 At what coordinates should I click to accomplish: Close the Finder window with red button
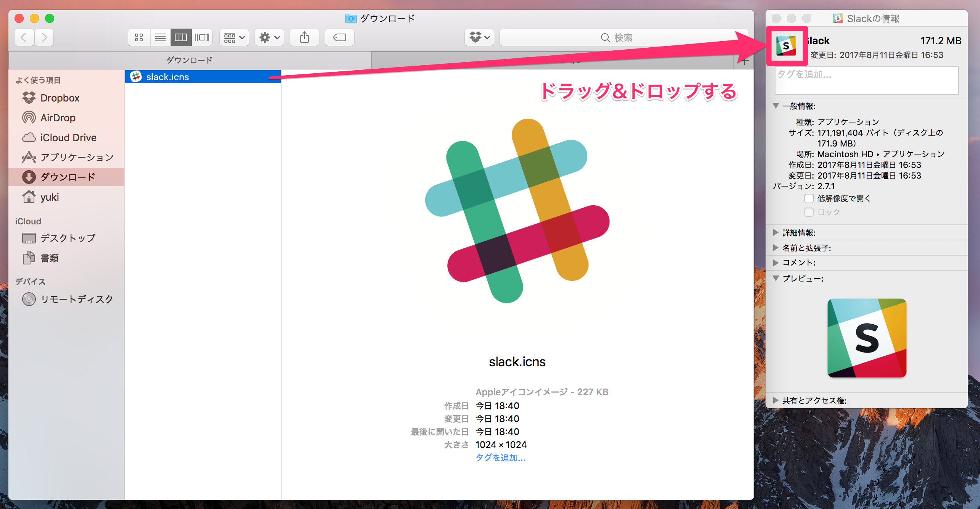tap(19, 18)
